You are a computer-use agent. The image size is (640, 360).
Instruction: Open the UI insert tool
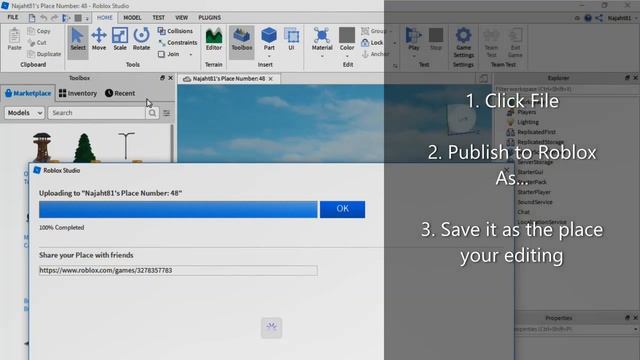(x=291, y=40)
